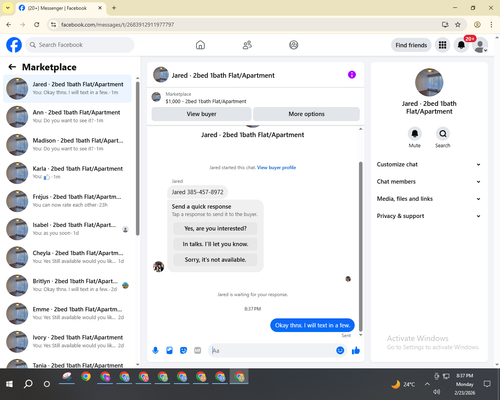This screenshot has width=500, height=400.
Task: Open the emoji picker in message box
Action: tap(340, 350)
